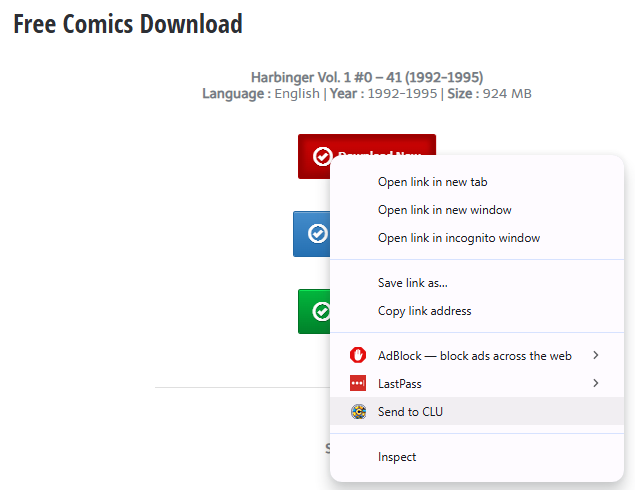Click the blue download button
The height and width of the screenshot is (490, 635).
(x=311, y=234)
